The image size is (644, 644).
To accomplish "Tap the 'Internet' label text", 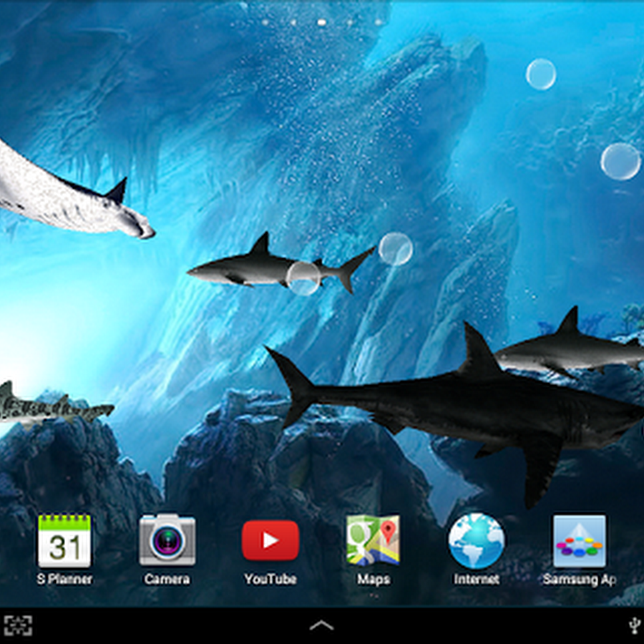I will pyautogui.click(x=477, y=579).
